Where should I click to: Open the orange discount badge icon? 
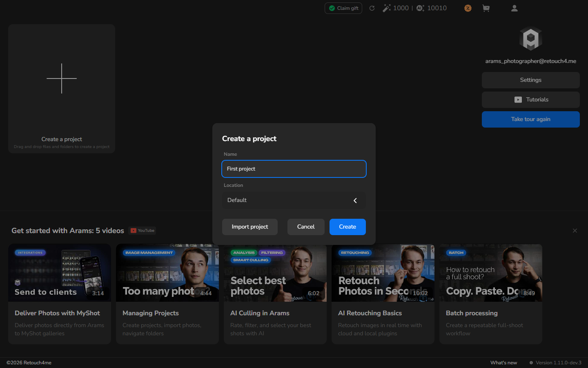click(x=468, y=8)
